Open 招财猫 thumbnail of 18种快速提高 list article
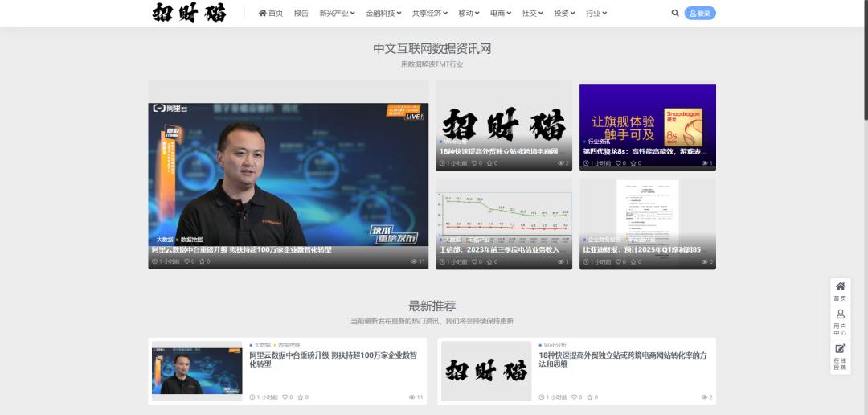The image size is (868, 415). click(486, 371)
